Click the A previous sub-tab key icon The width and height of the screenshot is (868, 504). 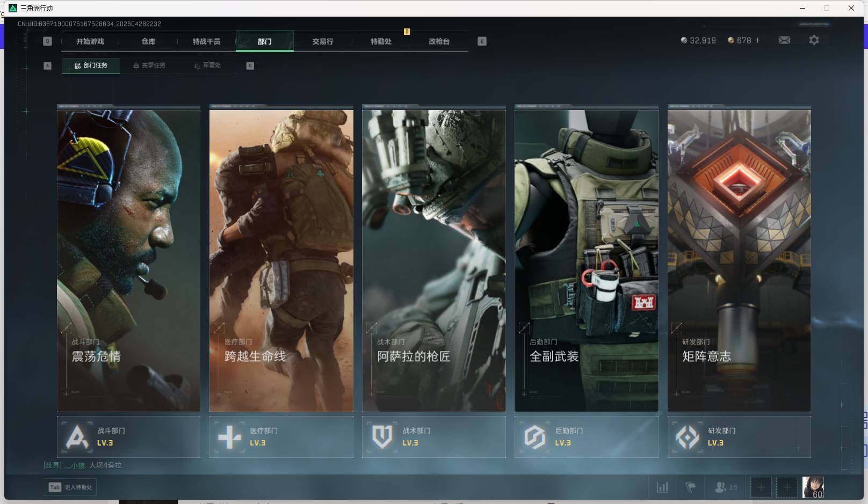pyautogui.click(x=47, y=65)
